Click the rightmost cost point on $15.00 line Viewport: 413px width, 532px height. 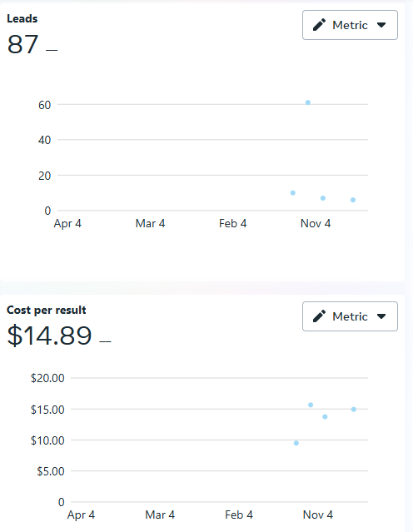(354, 409)
